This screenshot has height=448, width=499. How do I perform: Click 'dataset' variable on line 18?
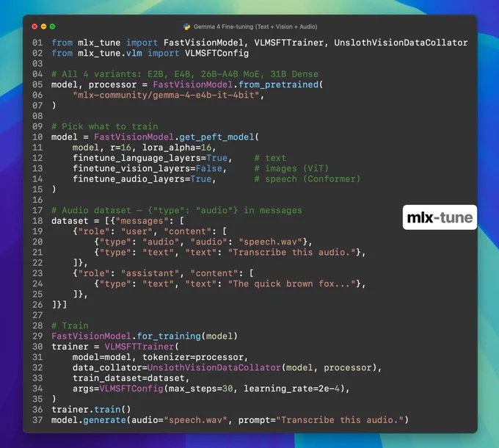[x=70, y=221]
